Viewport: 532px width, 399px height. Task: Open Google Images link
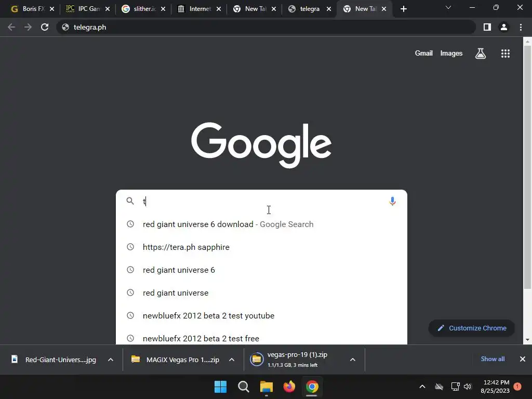pos(451,54)
